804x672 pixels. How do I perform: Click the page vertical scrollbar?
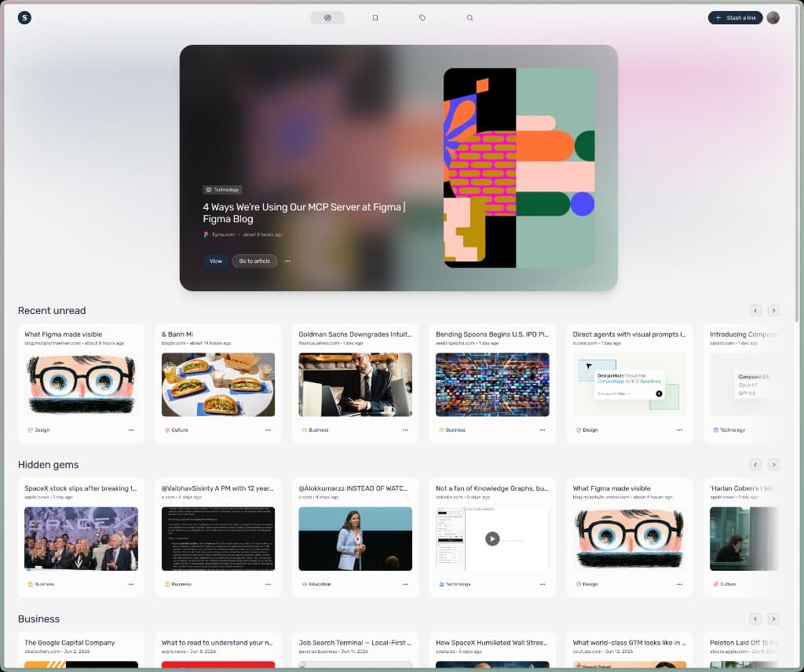[x=796, y=164]
